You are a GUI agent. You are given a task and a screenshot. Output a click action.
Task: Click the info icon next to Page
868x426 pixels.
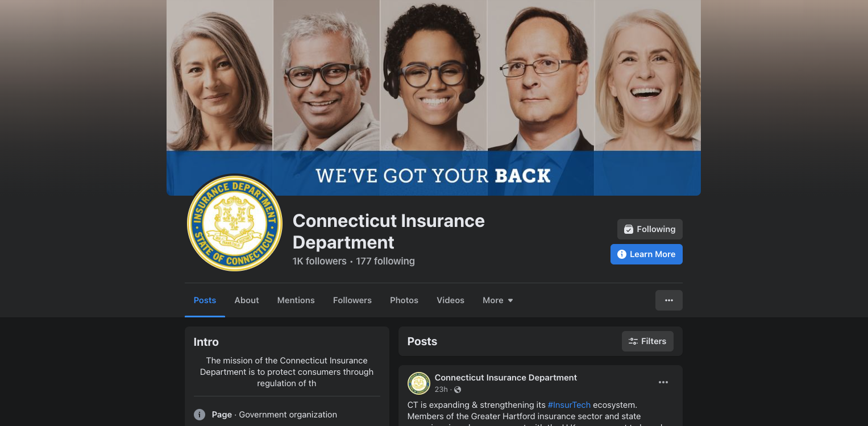[200, 415]
